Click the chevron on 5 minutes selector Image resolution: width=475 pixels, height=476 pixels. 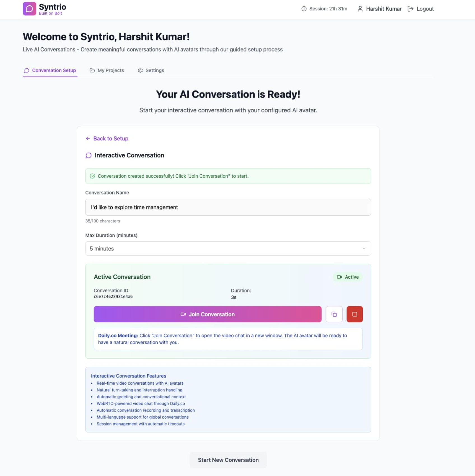click(x=364, y=249)
